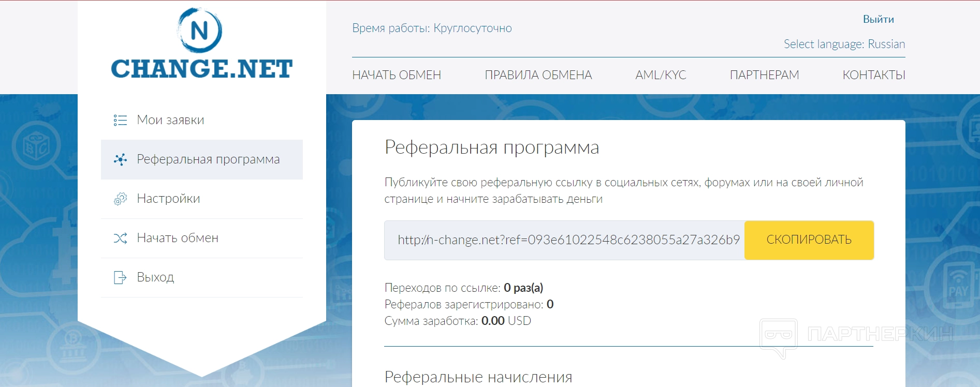The width and height of the screenshot is (980, 387).
Task: Click the N-Change.net logo
Action: (x=201, y=44)
